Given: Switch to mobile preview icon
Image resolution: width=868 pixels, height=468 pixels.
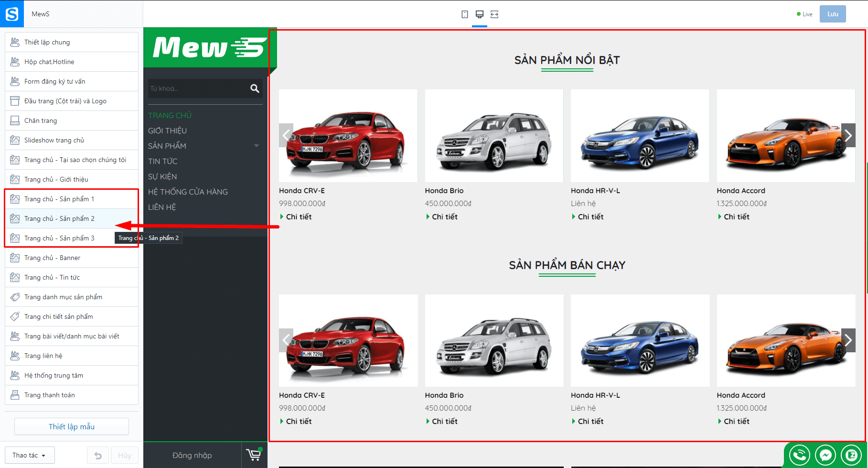Looking at the screenshot, I should tap(464, 14).
